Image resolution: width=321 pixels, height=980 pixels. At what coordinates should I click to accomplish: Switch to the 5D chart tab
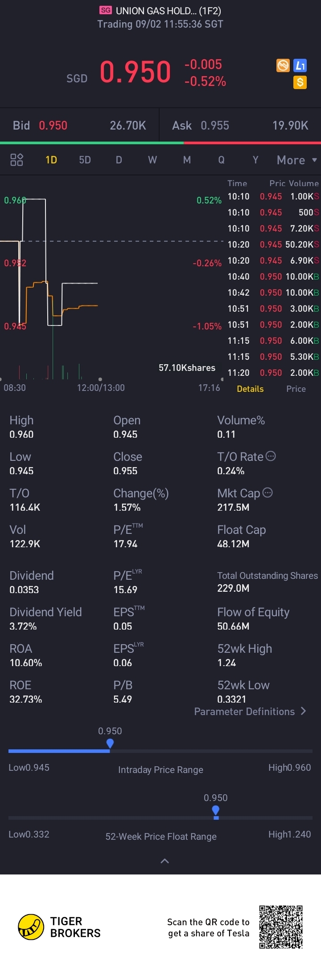click(x=85, y=160)
